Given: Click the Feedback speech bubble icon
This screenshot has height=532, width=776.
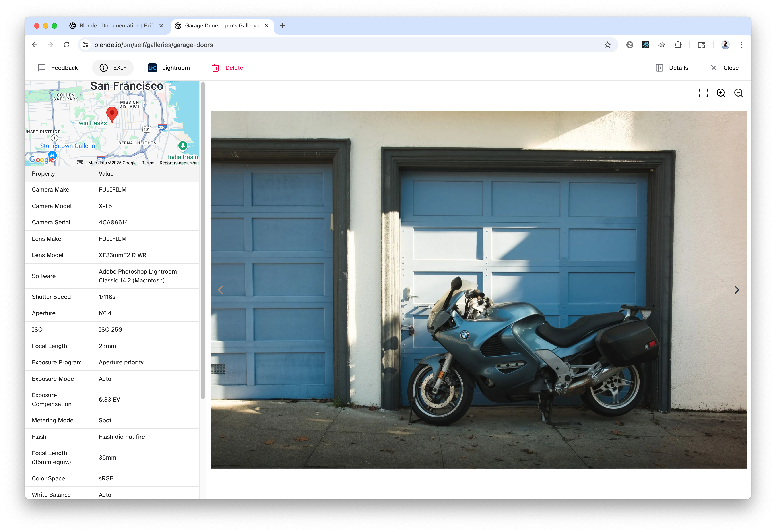Looking at the screenshot, I should coord(41,68).
